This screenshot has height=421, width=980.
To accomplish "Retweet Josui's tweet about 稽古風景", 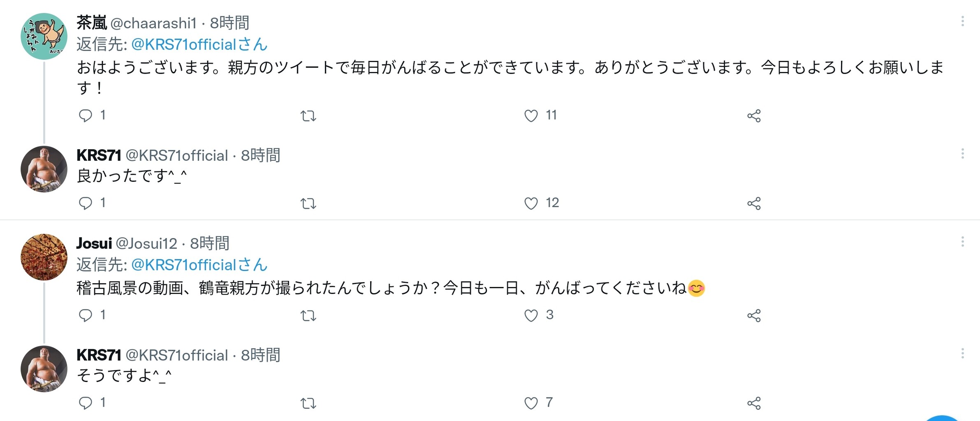I will pos(308,316).
